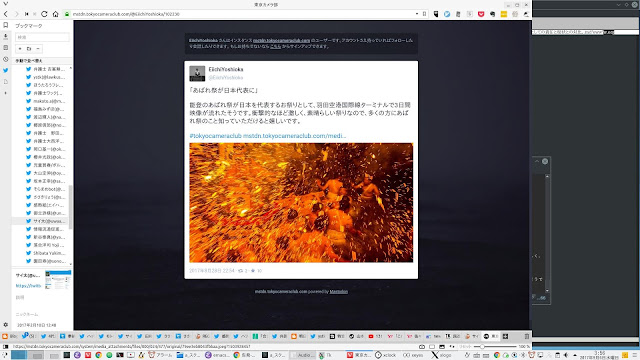Open the Notes panel icon
Image resolution: width=640 pixels, height=360 pixels.
(6, 47)
